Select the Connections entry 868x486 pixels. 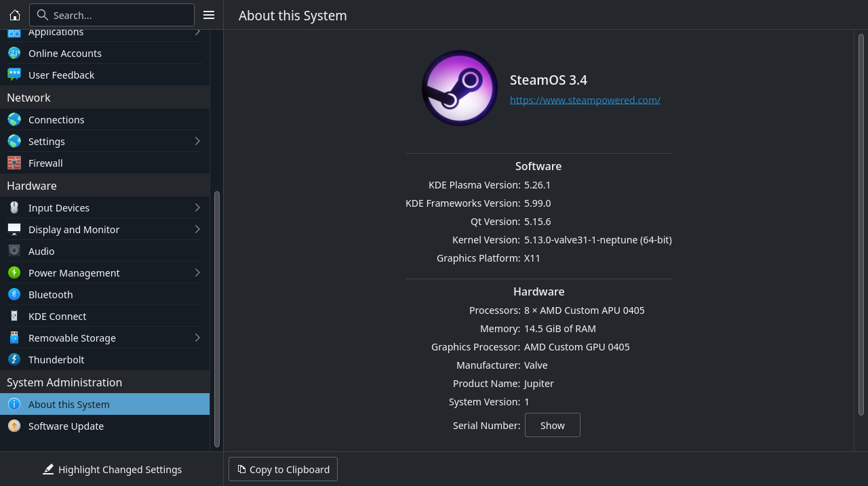[x=104, y=119]
